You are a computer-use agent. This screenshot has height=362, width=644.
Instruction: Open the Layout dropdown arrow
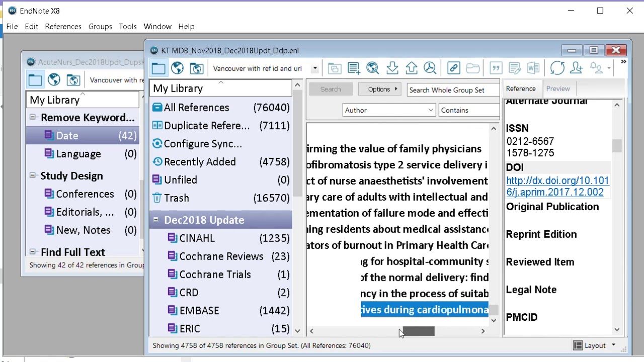613,345
